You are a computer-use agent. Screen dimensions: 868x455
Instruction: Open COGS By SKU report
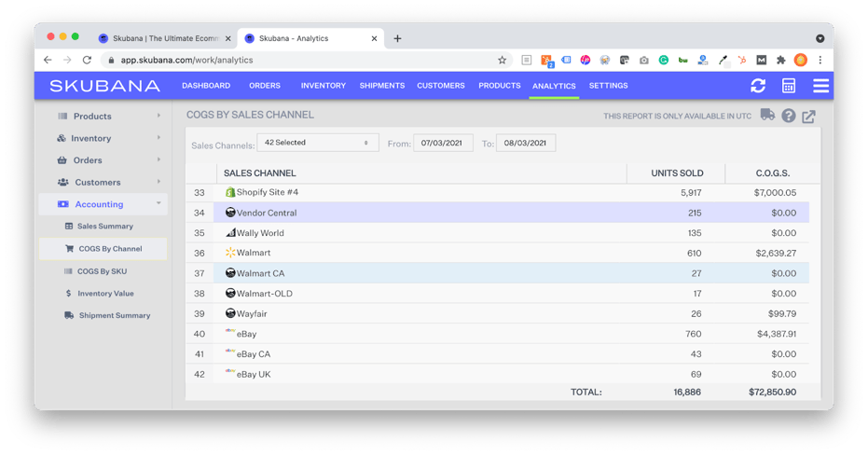(102, 271)
